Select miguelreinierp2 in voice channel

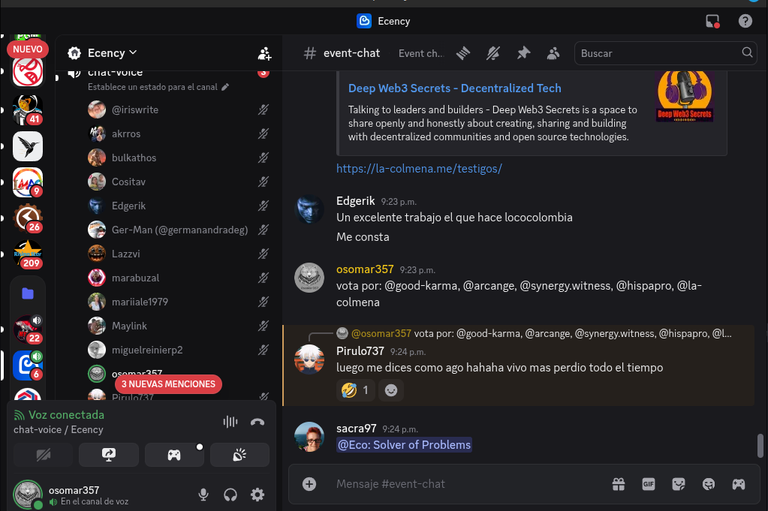click(178, 350)
